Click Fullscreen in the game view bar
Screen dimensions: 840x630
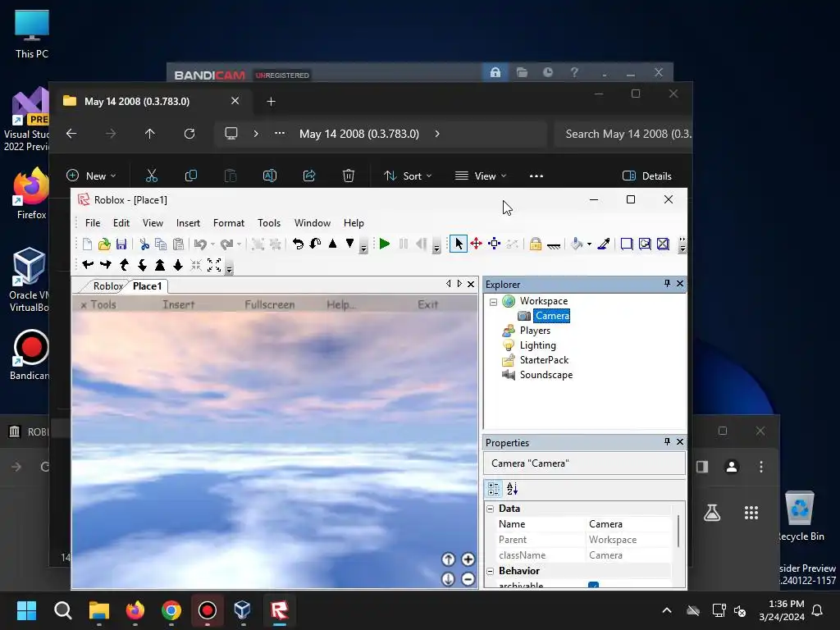(x=269, y=305)
